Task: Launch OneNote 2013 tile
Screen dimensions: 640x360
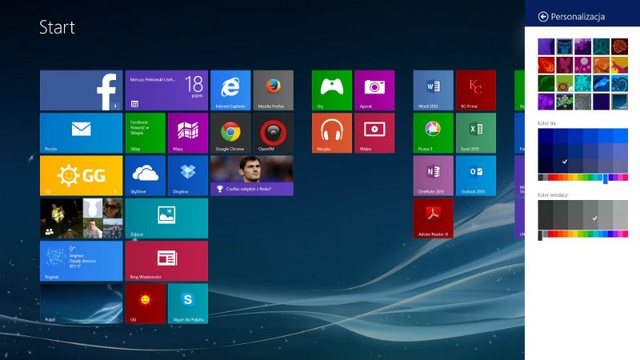Action: click(x=433, y=176)
